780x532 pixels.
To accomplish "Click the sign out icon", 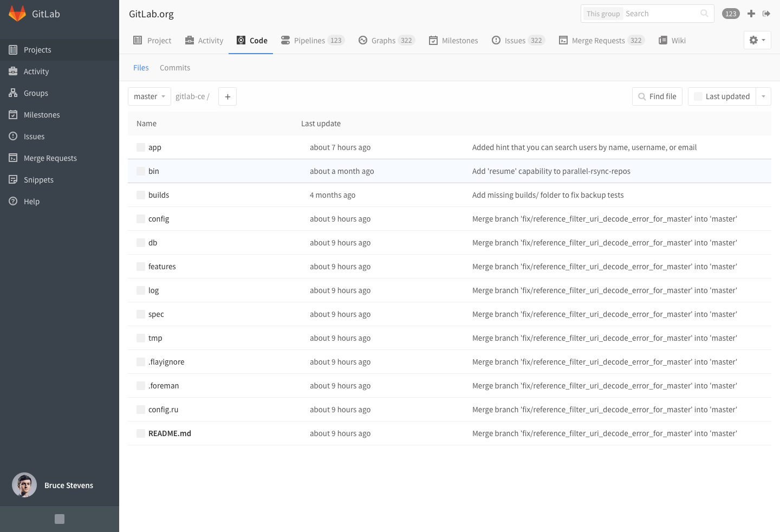I will pos(766,14).
